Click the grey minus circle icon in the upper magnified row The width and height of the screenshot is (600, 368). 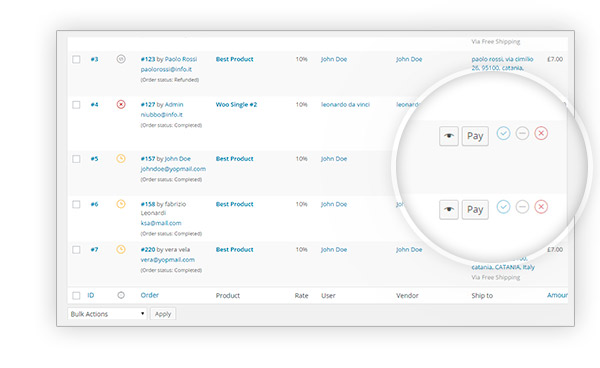click(x=522, y=133)
